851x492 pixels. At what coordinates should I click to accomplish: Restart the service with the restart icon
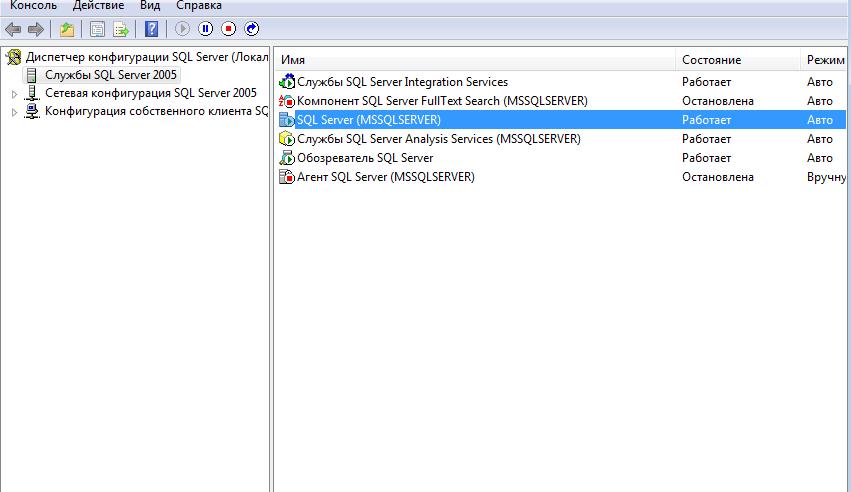click(252, 29)
